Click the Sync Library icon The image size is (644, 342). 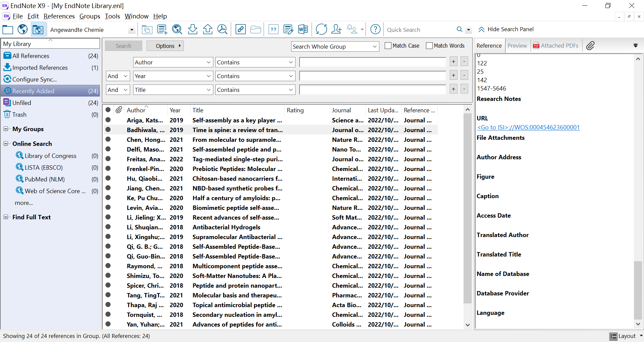point(321,30)
